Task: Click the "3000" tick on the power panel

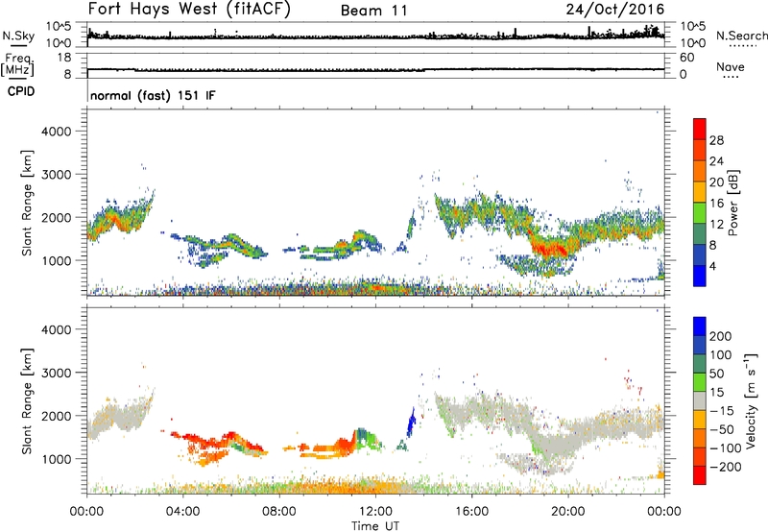Action: tap(57, 175)
